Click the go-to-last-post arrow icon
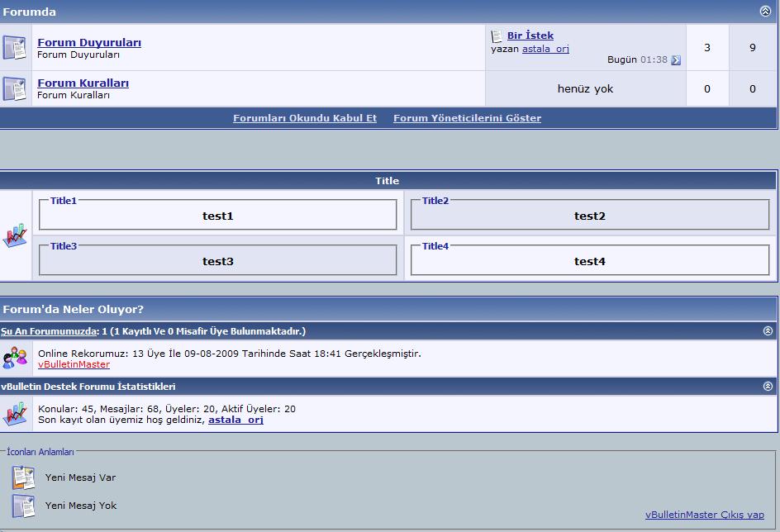Screen dimensions: 780x532 (676, 60)
